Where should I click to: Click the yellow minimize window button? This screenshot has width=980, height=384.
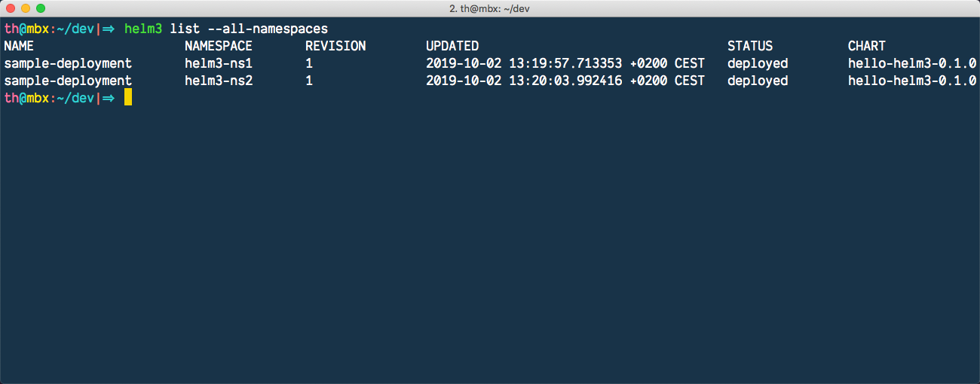click(x=26, y=8)
